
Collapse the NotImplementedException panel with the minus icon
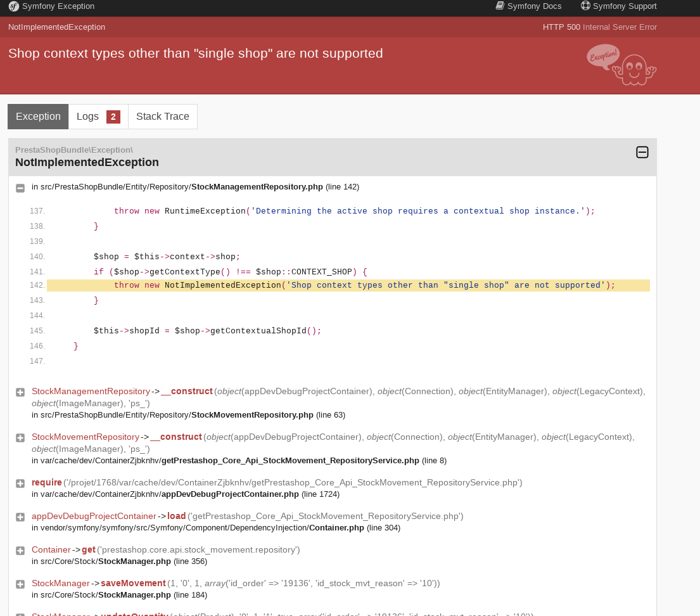(642, 152)
